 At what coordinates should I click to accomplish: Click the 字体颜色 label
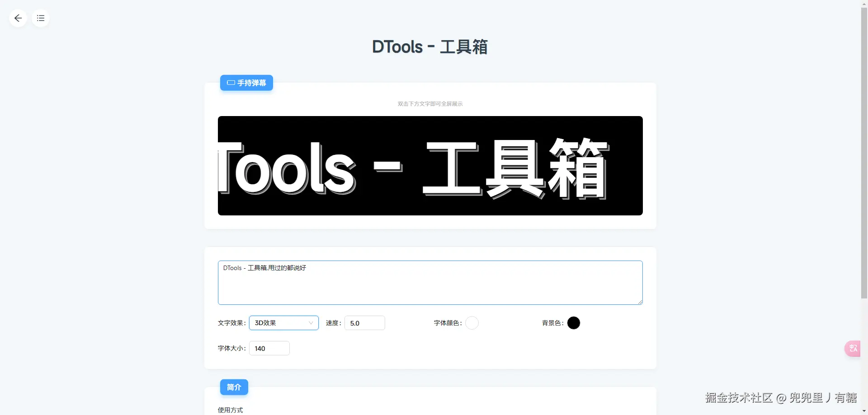click(x=448, y=323)
